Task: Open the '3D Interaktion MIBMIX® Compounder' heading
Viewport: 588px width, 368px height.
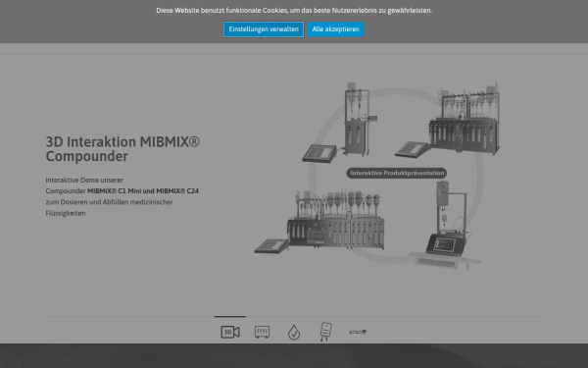Action: (x=122, y=149)
